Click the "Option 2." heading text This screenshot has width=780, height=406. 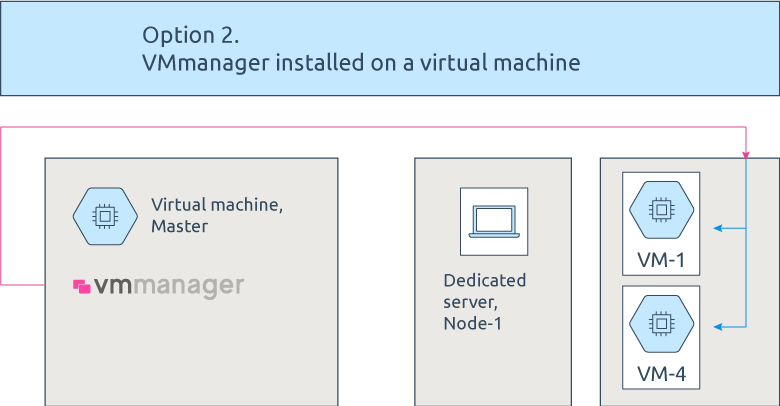[191, 35]
